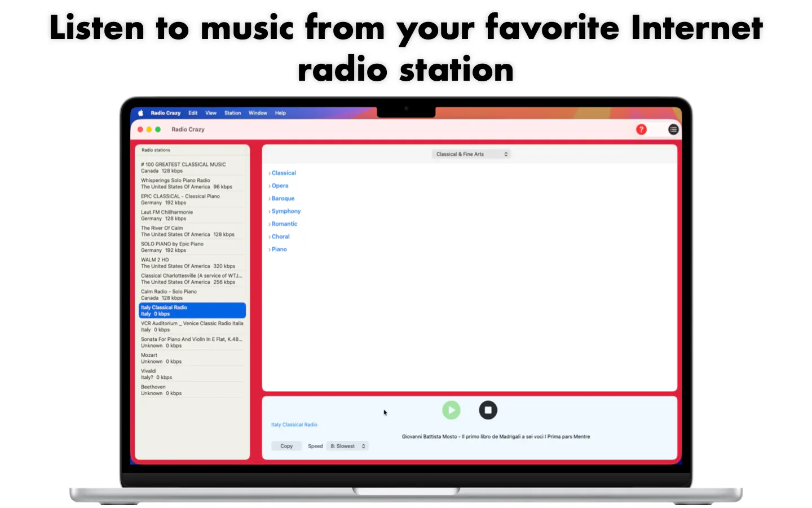Stop the stream with the black stop button
This screenshot has height=508, width=812.
coord(488,410)
